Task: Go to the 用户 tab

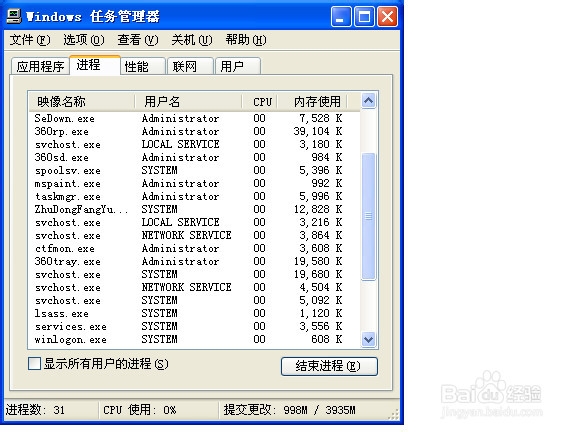Action: (x=238, y=66)
